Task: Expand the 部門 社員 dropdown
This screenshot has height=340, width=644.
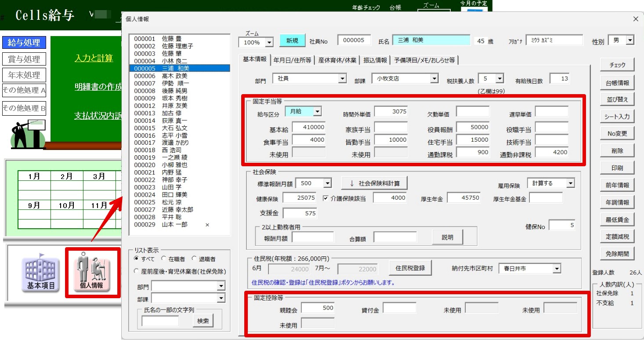Action: [343, 79]
